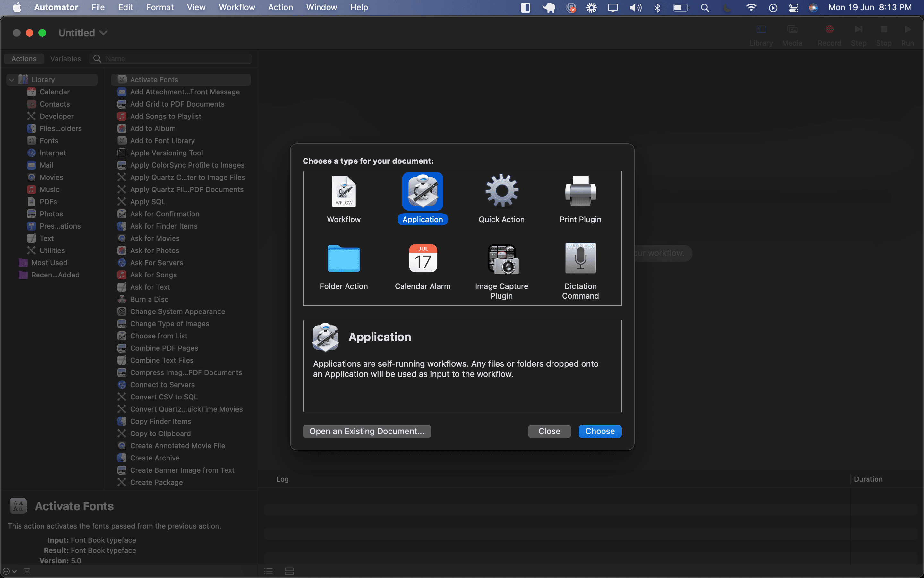Image resolution: width=924 pixels, height=578 pixels.
Task: Select the Calendar Alarm icon
Action: coord(423,258)
